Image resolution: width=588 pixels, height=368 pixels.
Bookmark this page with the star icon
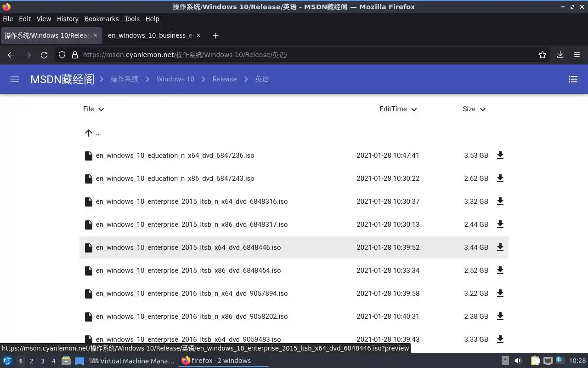(x=543, y=55)
